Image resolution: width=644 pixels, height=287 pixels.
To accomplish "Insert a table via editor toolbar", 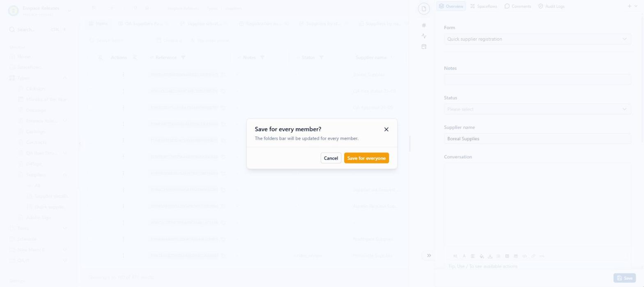I will pos(507,256).
